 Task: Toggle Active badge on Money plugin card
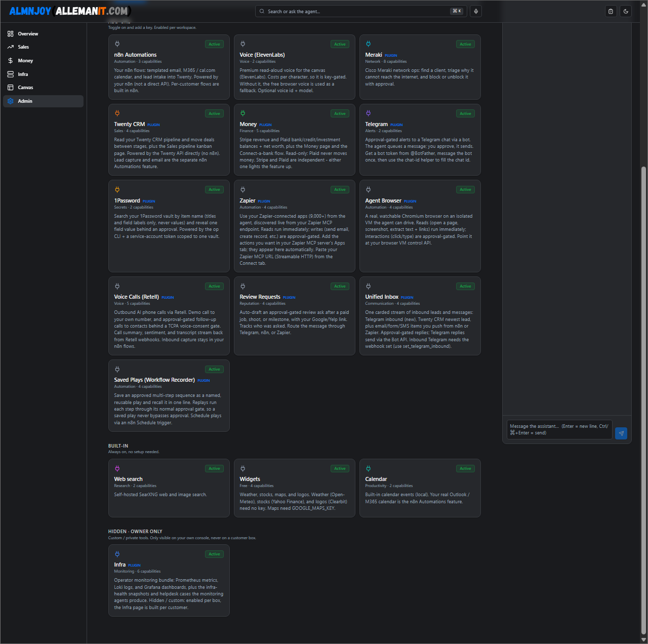tap(340, 113)
